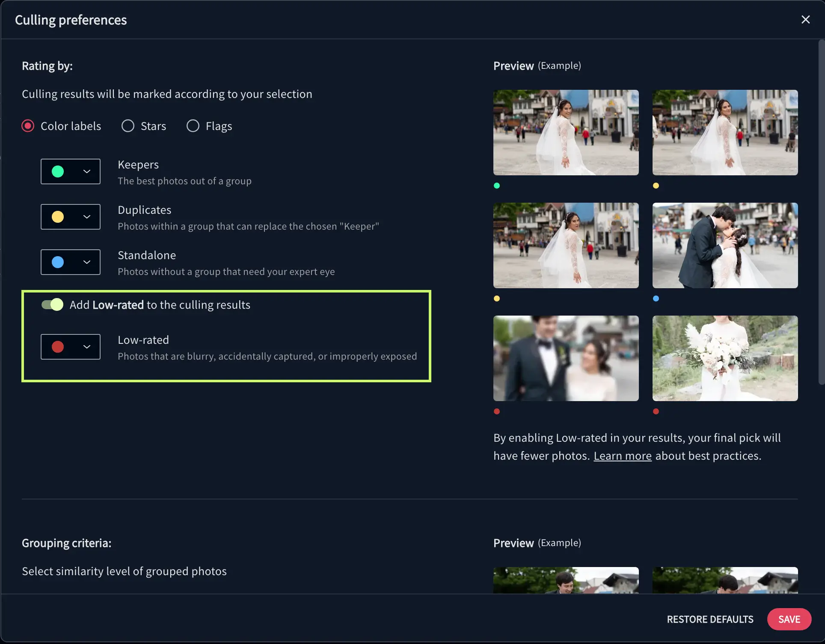
Task: Click the SAVE button
Action: coord(789,619)
